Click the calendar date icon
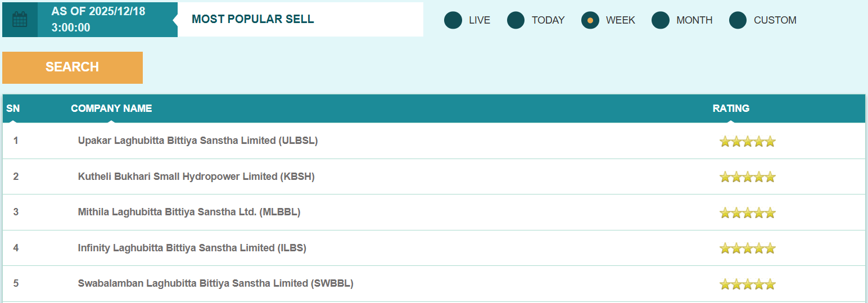The height and width of the screenshot is (303, 868). pos(20,20)
